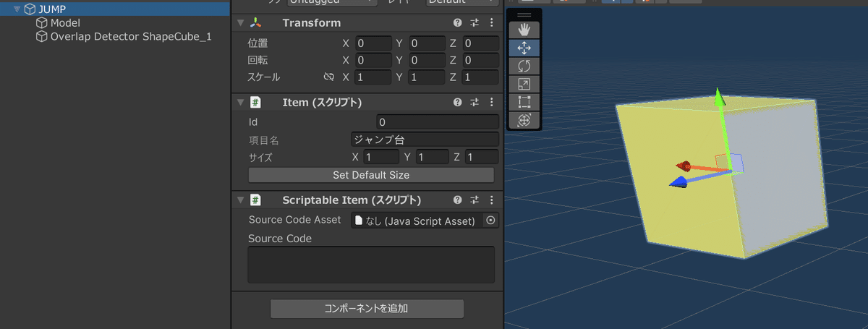Click the Transform component icon
This screenshot has height=329, width=868.
pyautogui.click(x=255, y=23)
